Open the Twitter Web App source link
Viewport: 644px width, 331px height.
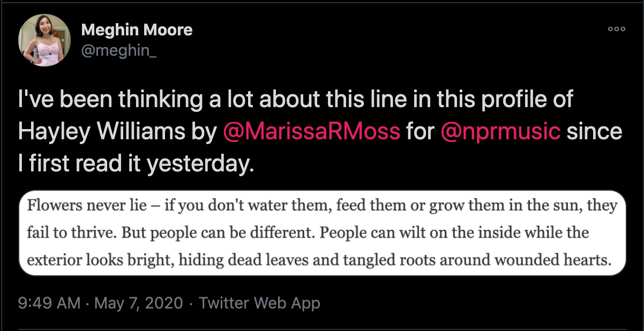point(259,304)
